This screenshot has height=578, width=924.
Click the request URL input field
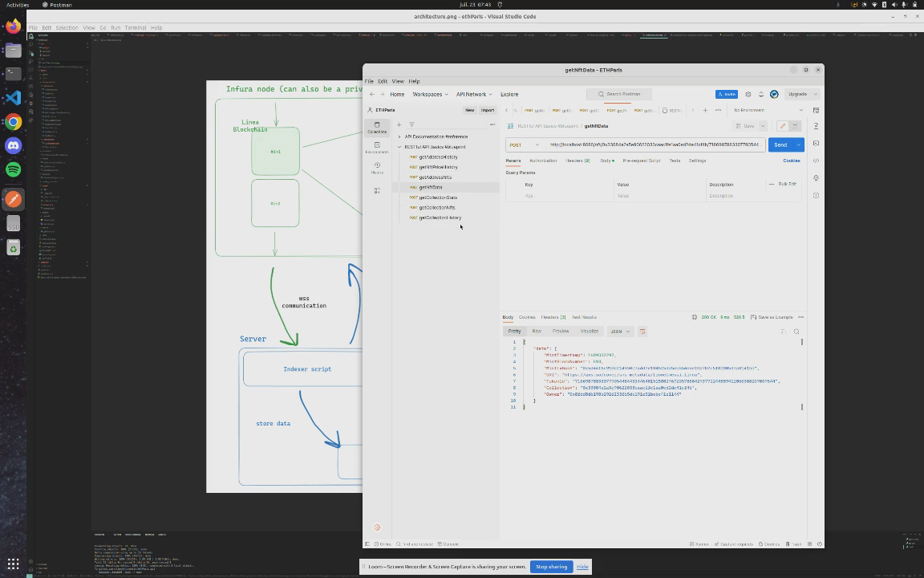pyautogui.click(x=656, y=145)
